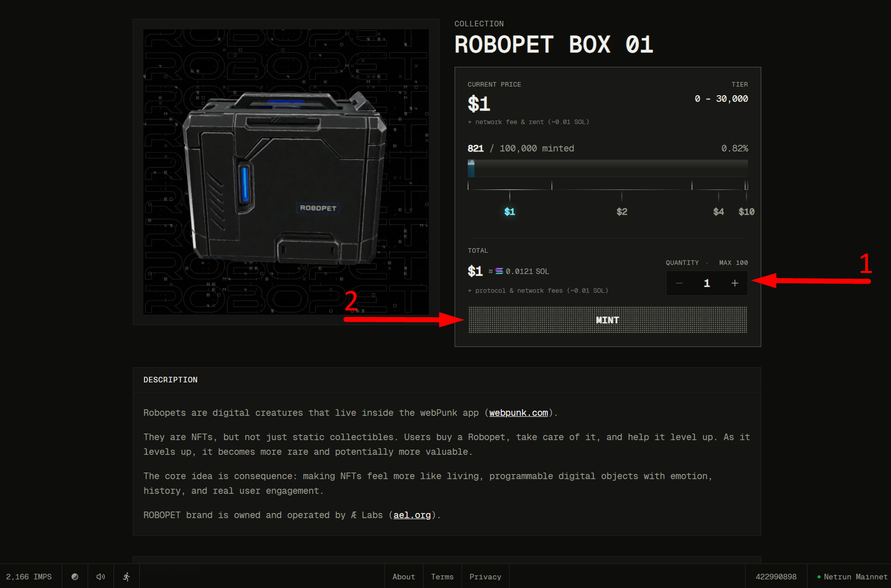Screen dimensions: 891x588
Task: Click the block number 422990898
Action: click(x=776, y=576)
